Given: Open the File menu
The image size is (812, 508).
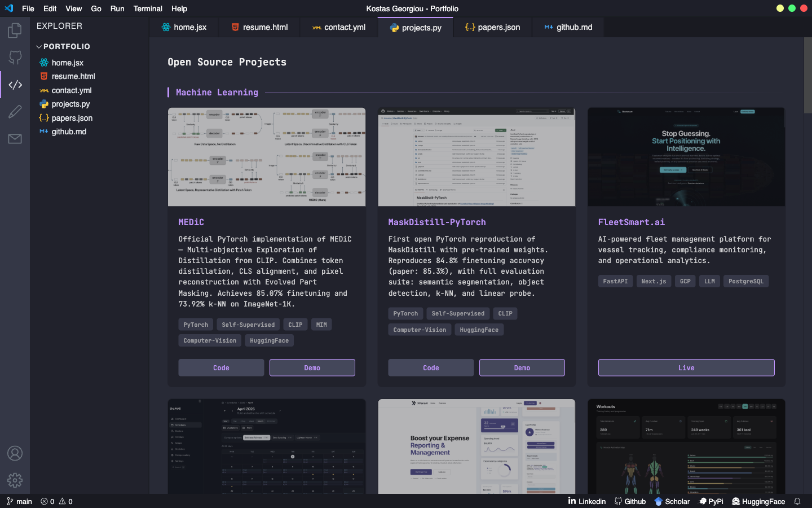Looking at the screenshot, I should tap(28, 8).
